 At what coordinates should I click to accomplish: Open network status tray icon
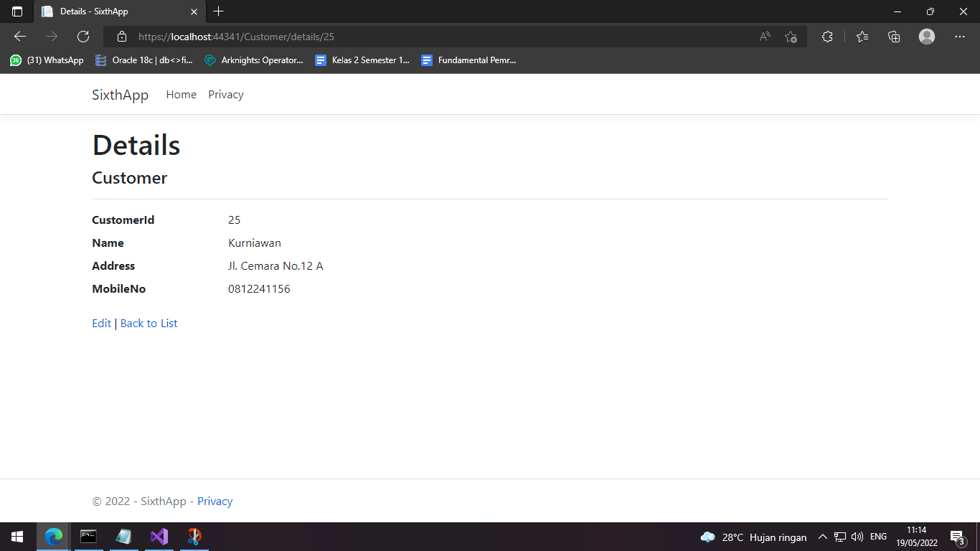click(840, 537)
